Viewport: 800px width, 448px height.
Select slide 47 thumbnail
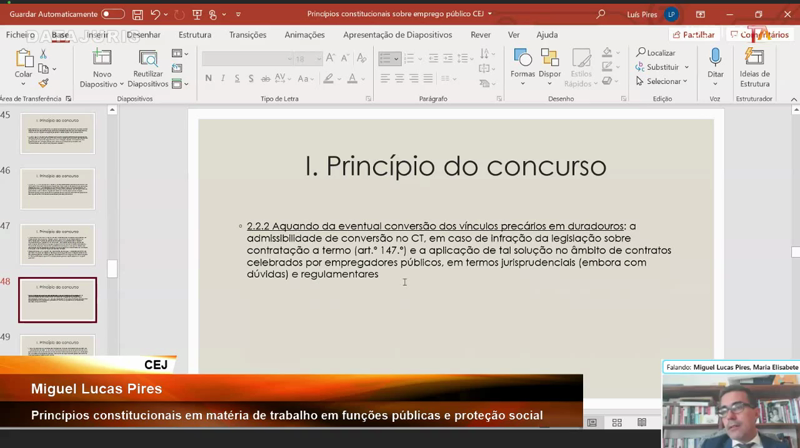57,244
